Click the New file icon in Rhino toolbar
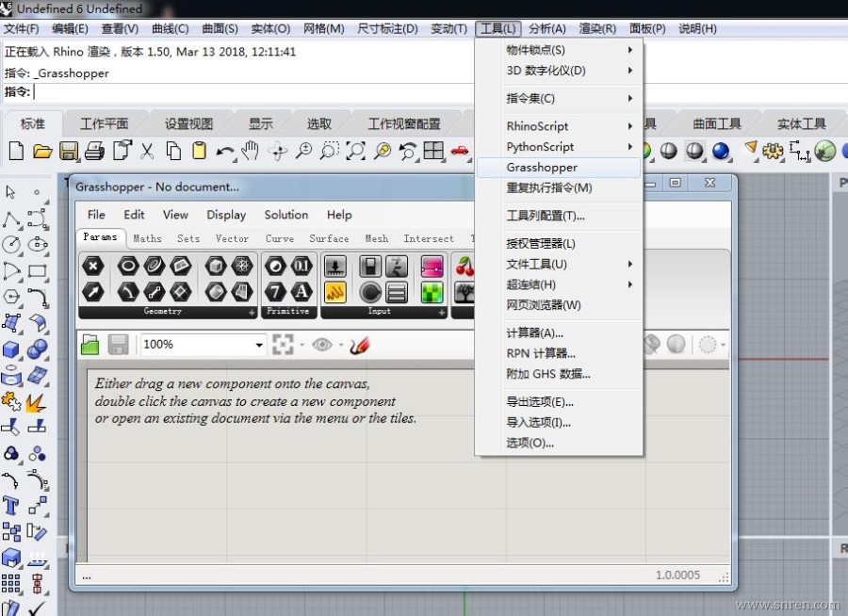The width and height of the screenshot is (848, 616). pyautogui.click(x=16, y=151)
